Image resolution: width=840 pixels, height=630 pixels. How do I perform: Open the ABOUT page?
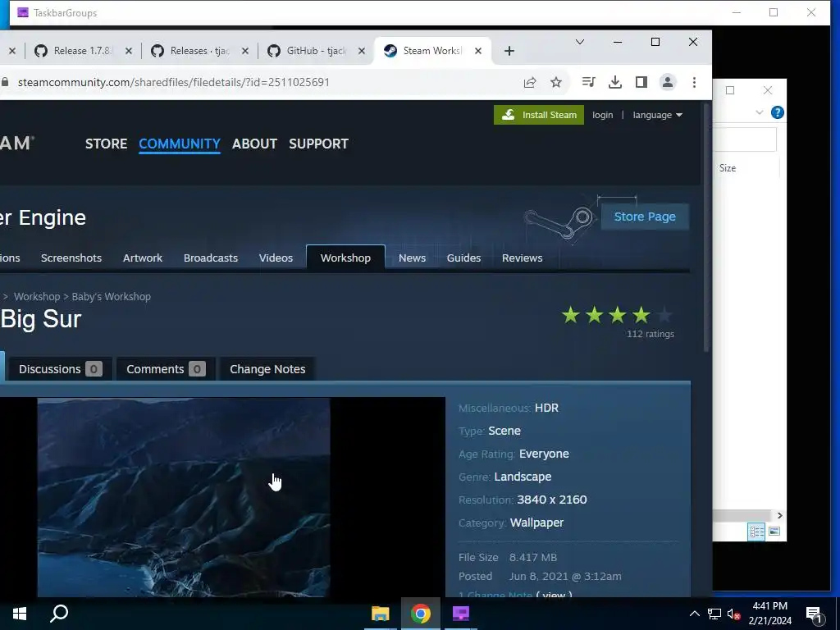click(254, 144)
